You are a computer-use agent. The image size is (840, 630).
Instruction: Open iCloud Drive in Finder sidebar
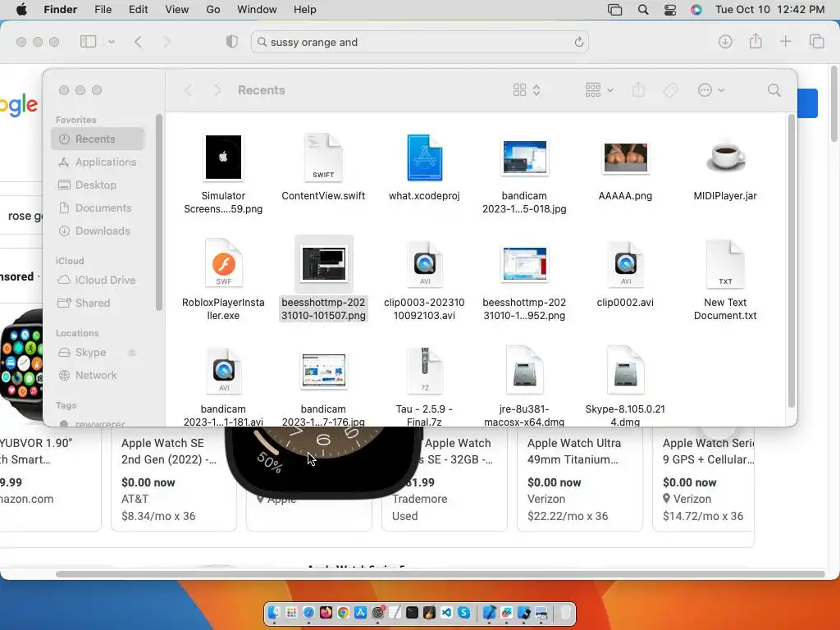[98, 280]
